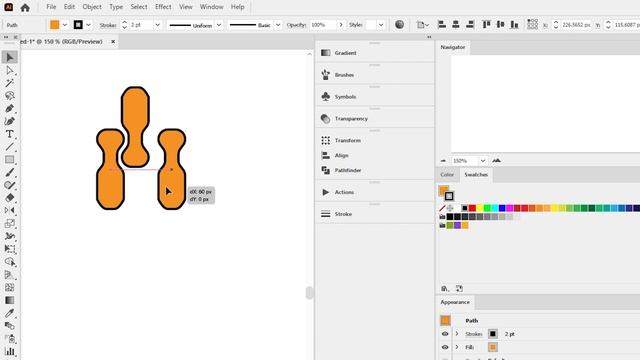Screen dimensions: 640x360
Task: Open stroke color dropdown in control bar
Action: [x=88, y=25]
